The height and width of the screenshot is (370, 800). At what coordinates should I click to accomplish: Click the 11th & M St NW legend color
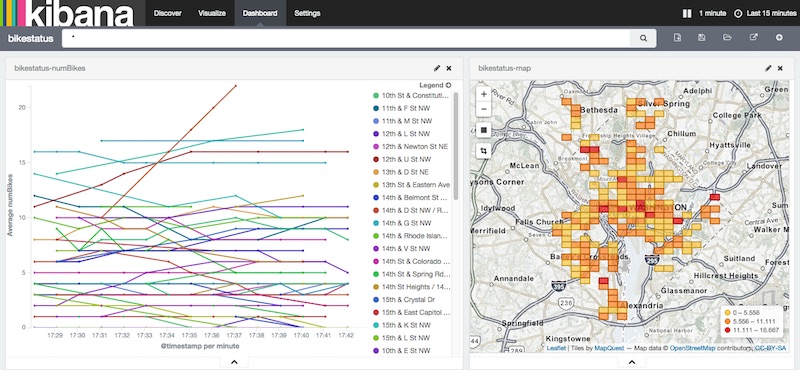point(376,121)
